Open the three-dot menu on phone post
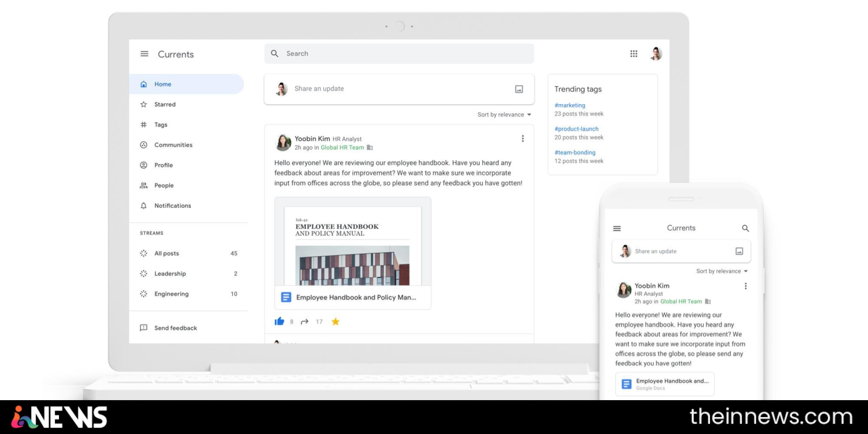The height and width of the screenshot is (434, 868). click(746, 286)
